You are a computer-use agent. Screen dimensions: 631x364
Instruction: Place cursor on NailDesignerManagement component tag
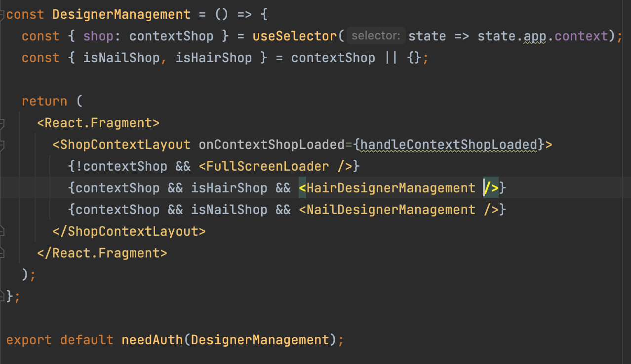tap(391, 210)
